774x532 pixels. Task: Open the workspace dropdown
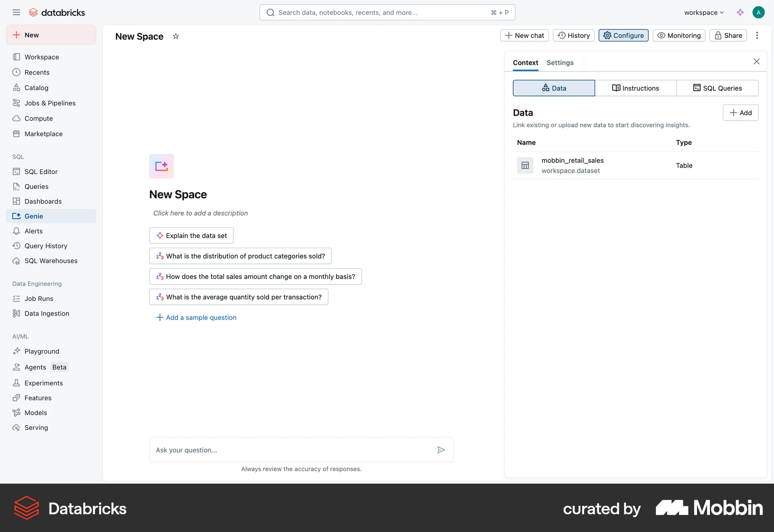pyautogui.click(x=703, y=12)
